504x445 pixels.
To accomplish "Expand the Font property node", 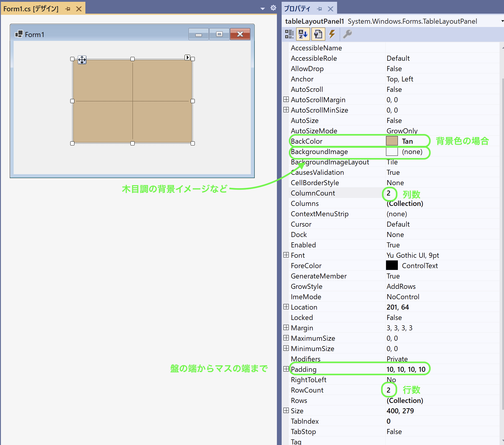I will [286, 255].
